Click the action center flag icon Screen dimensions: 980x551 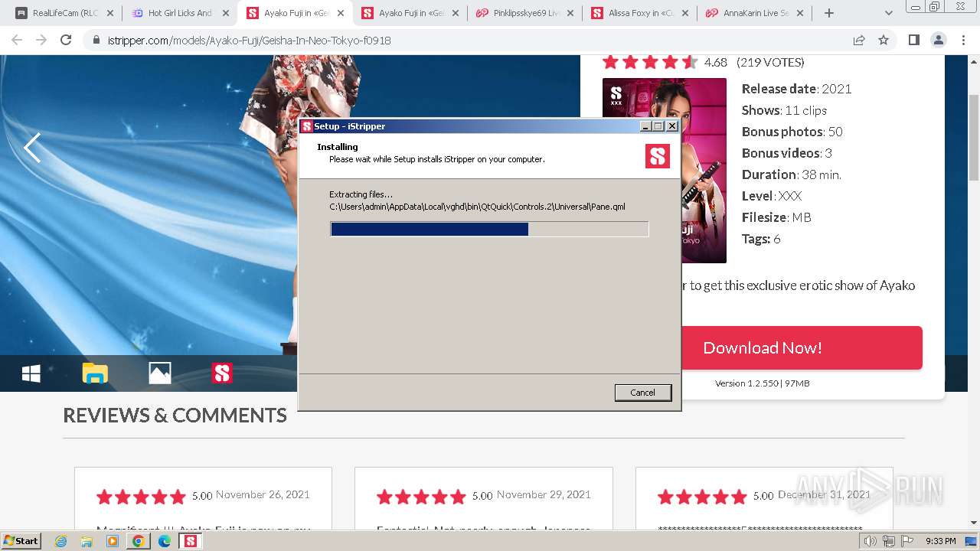click(907, 541)
